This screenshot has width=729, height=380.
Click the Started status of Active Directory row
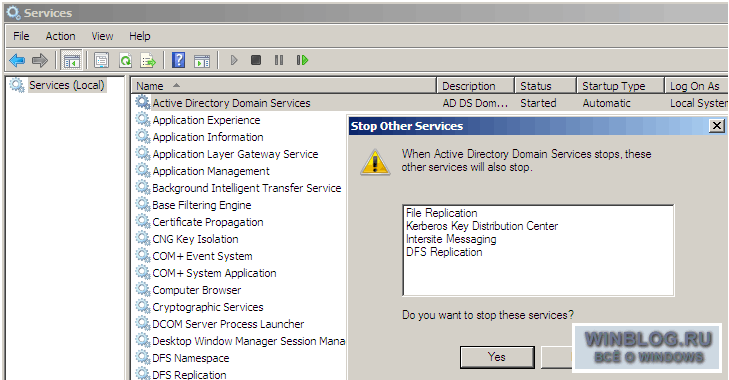(x=538, y=103)
